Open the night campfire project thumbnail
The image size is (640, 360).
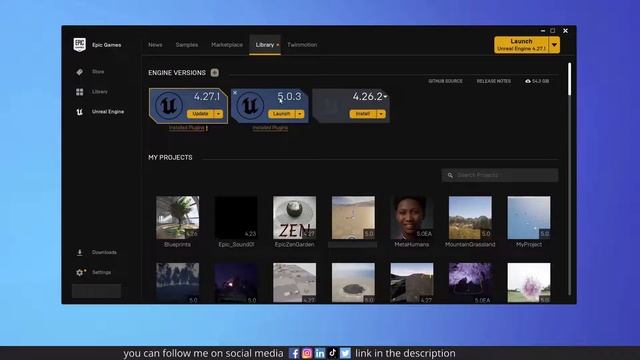(236, 283)
